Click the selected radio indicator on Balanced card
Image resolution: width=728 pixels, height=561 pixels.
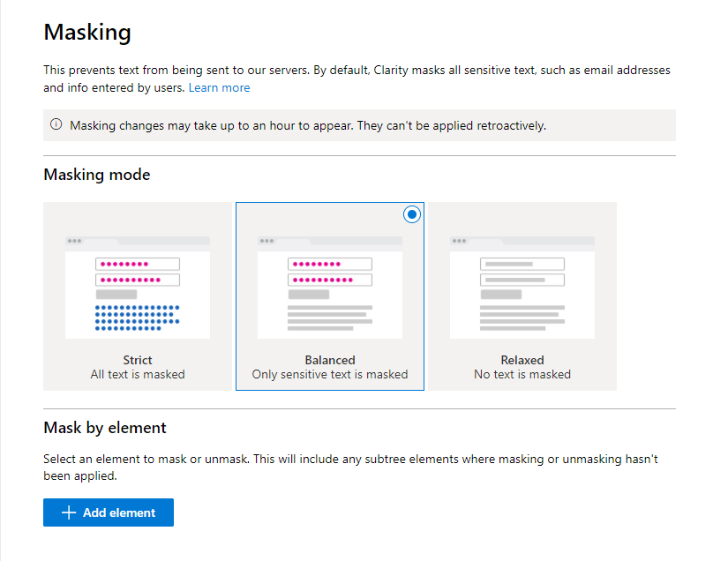[x=411, y=214]
